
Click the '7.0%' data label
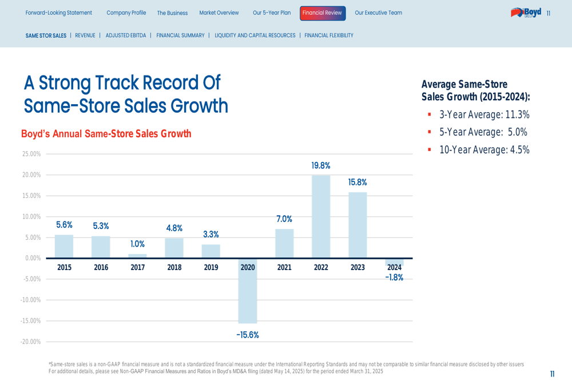coord(284,219)
